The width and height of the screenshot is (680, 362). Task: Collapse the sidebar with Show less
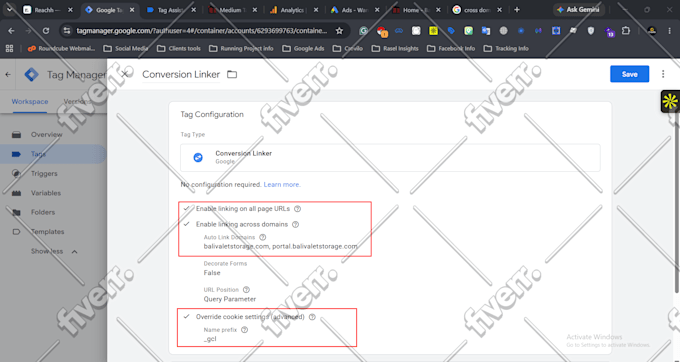coord(54,251)
